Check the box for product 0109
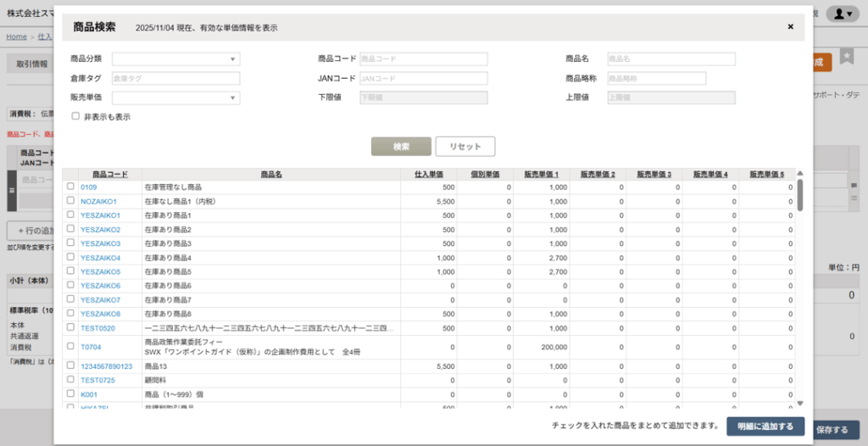The image size is (868, 446). [70, 187]
